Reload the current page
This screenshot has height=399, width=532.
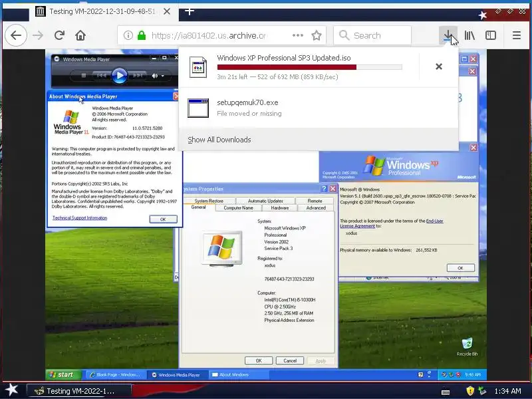pyautogui.click(x=59, y=35)
